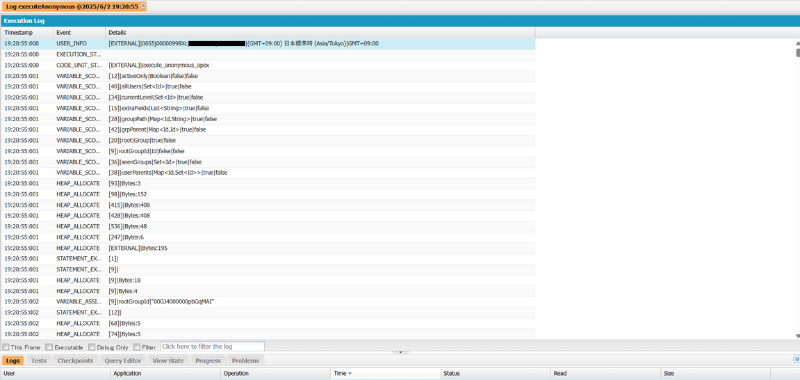Image resolution: width=800 pixels, height=380 pixels.
Task: Select the HEAP_ALLOCATE [428] Bytes:408 row
Action: click(268, 216)
